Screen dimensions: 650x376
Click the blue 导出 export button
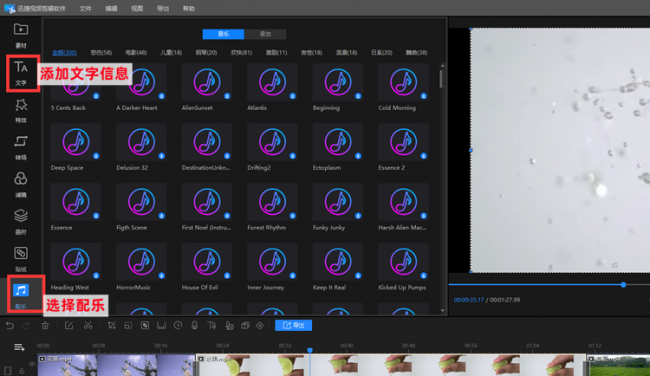(293, 325)
